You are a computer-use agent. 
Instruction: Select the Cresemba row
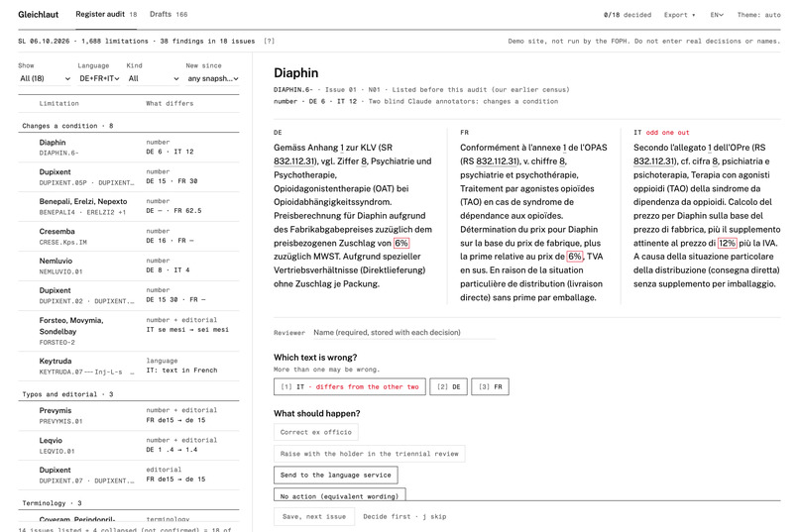tap(129, 236)
